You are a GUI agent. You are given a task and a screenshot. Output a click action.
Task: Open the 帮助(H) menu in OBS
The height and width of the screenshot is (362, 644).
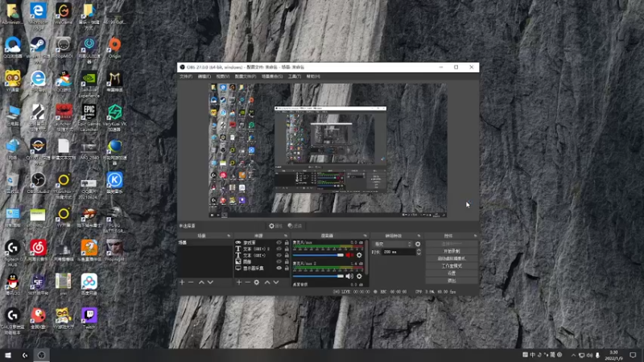point(313,76)
